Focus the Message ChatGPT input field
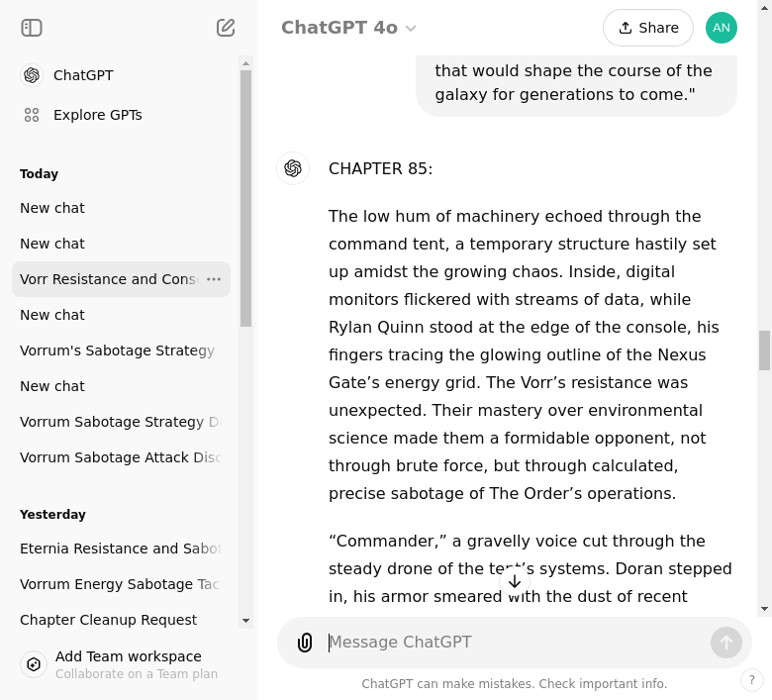Viewport: 772px width, 700px height. tap(515, 643)
